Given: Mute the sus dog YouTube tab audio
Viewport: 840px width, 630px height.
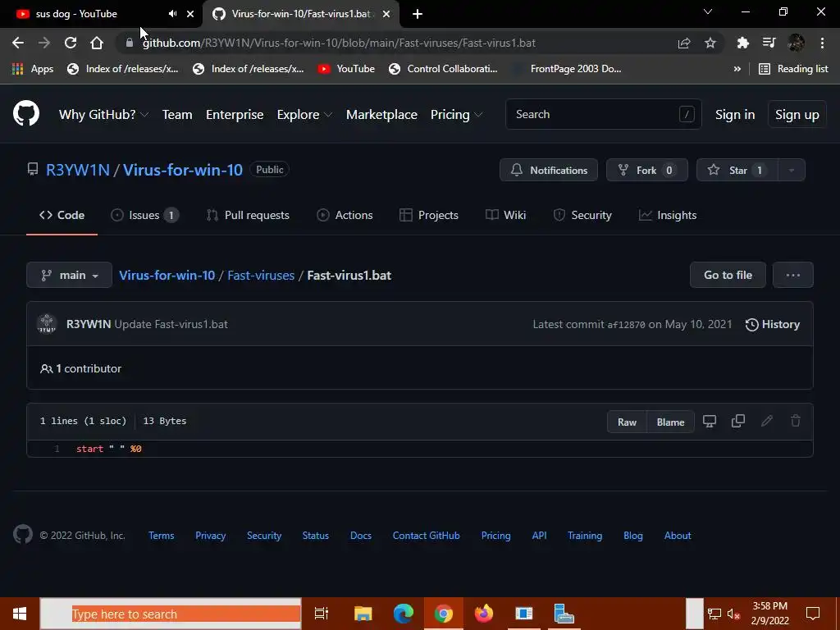Looking at the screenshot, I should click(172, 14).
